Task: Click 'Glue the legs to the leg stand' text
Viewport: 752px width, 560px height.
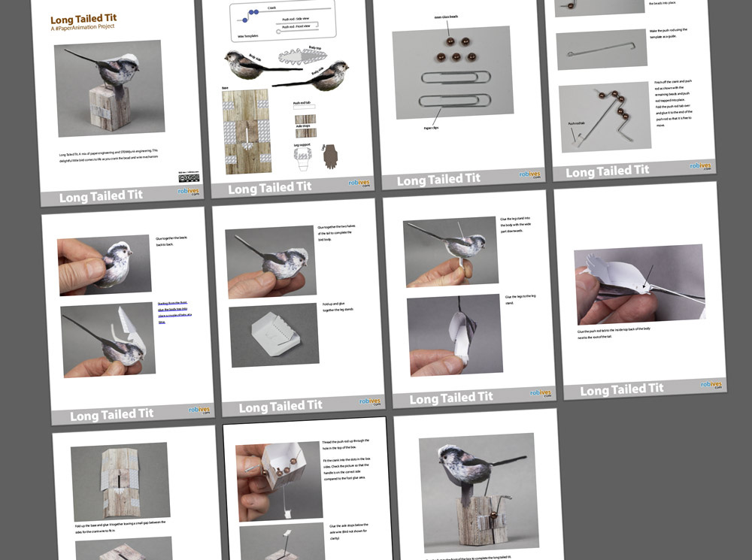Action: pos(520,299)
